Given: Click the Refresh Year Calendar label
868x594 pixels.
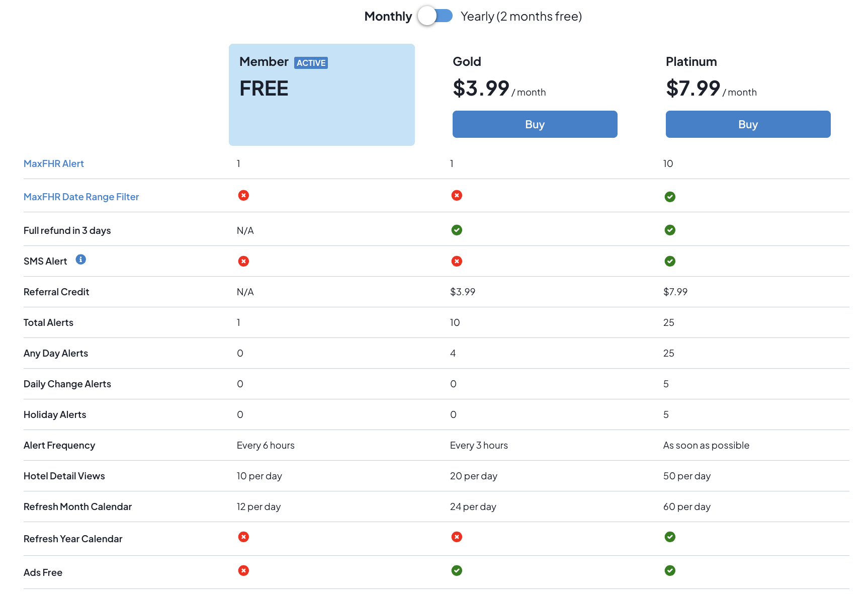Looking at the screenshot, I should pyautogui.click(x=73, y=539).
